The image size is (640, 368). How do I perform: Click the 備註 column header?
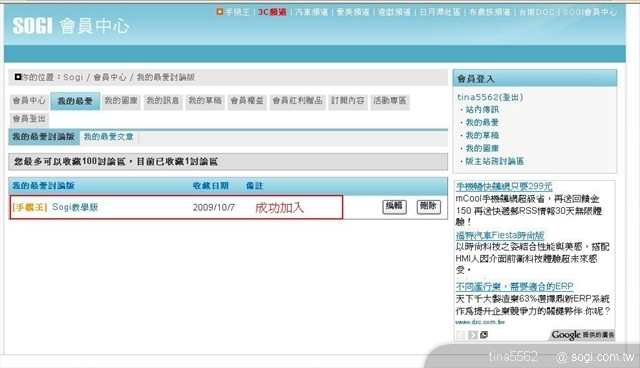(x=255, y=186)
